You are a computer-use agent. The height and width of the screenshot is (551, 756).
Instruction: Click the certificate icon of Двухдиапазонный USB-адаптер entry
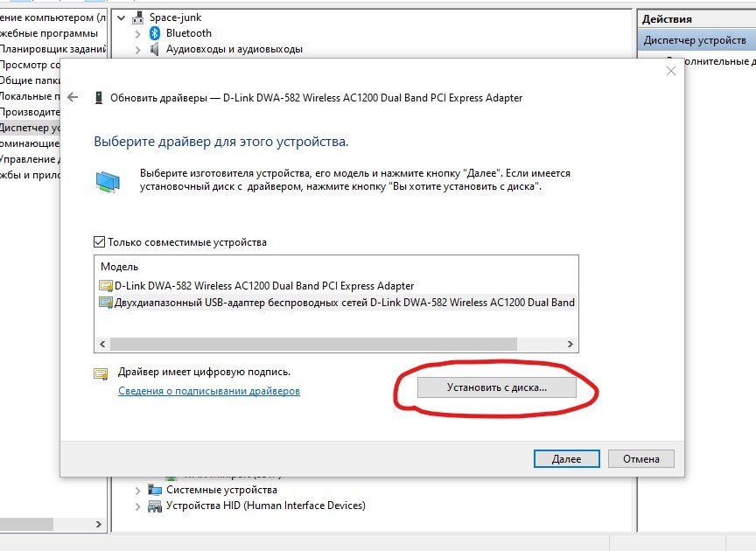pos(106,303)
